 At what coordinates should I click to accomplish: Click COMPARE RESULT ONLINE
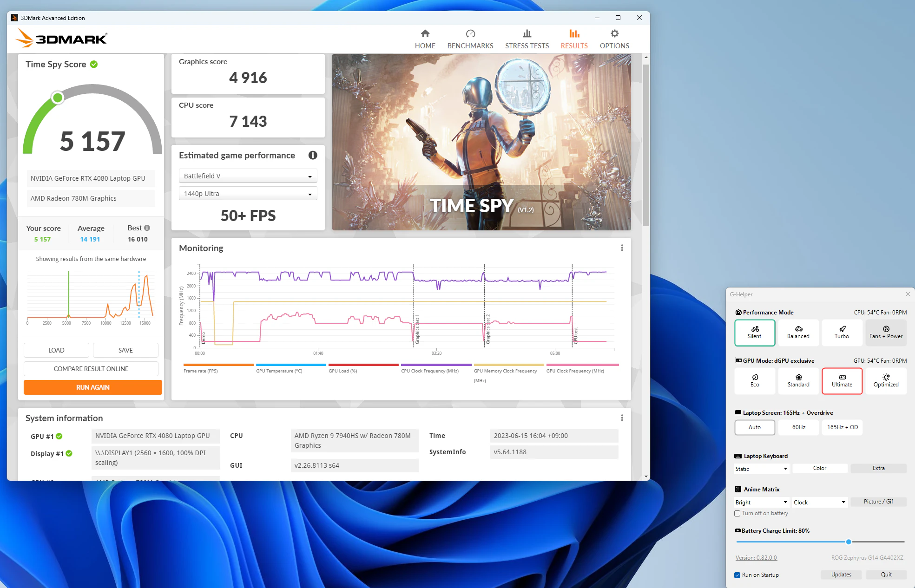click(91, 369)
